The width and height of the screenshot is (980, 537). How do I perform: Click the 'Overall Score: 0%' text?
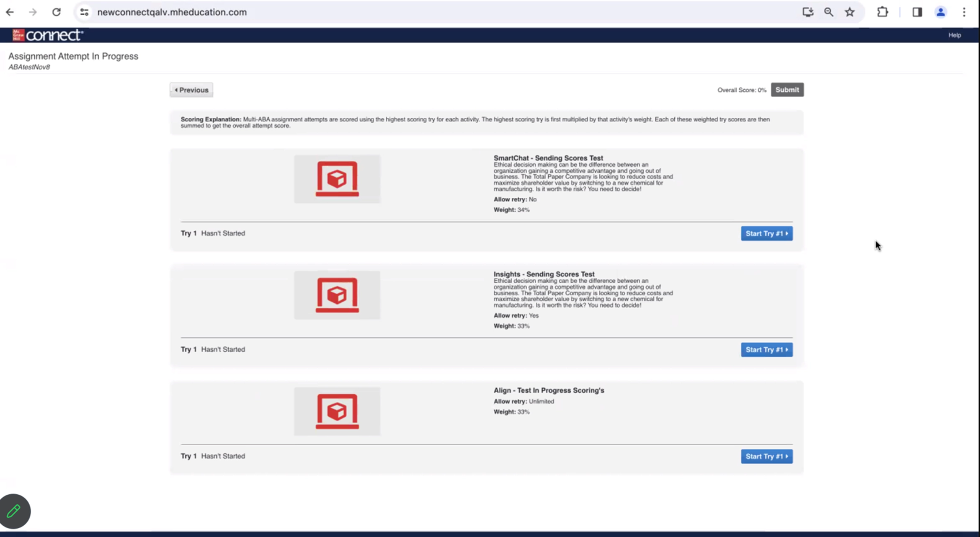pos(742,90)
